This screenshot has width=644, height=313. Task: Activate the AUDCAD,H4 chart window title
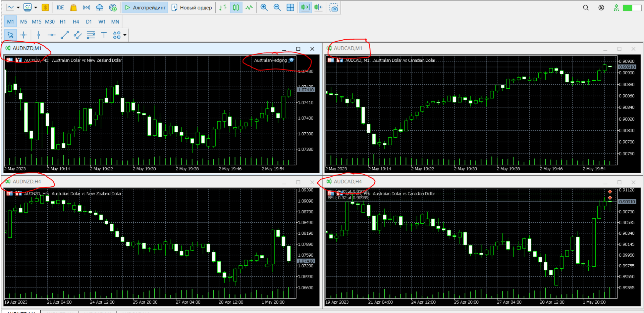pyautogui.click(x=347, y=182)
